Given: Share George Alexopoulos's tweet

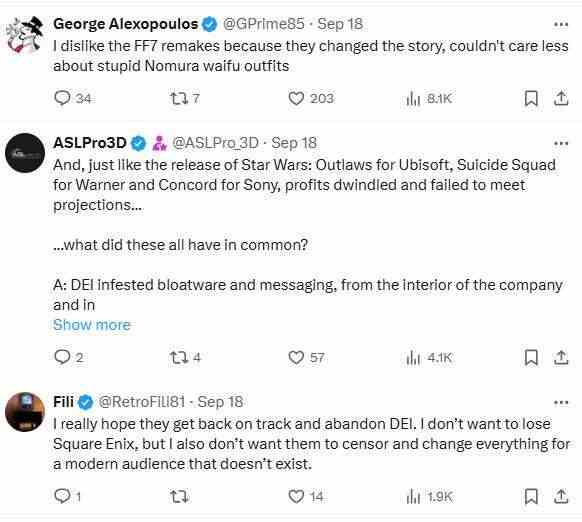Looking at the screenshot, I should point(561,98).
